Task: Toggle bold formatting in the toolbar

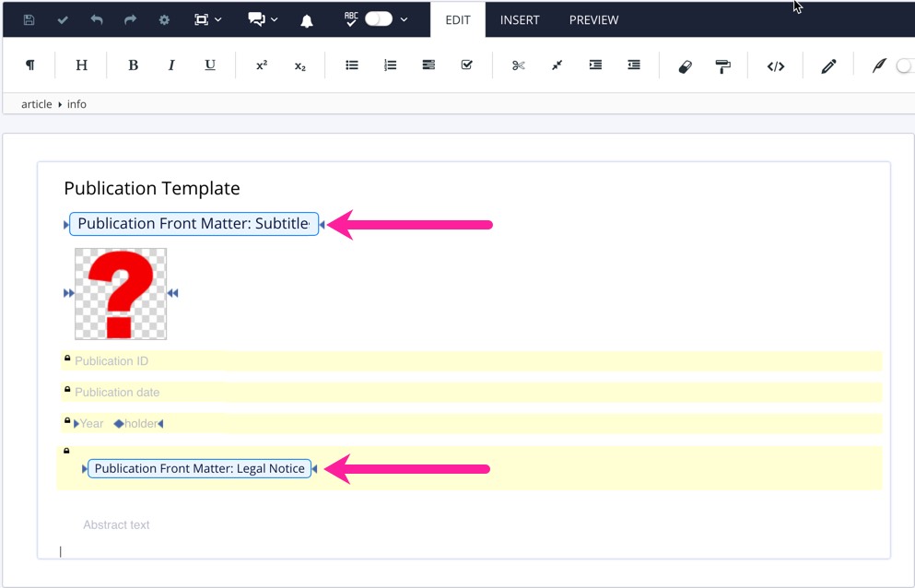Action: pyautogui.click(x=133, y=65)
